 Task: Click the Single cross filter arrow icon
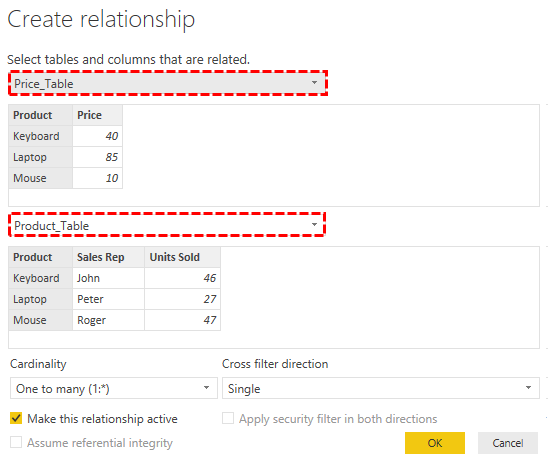click(528, 388)
